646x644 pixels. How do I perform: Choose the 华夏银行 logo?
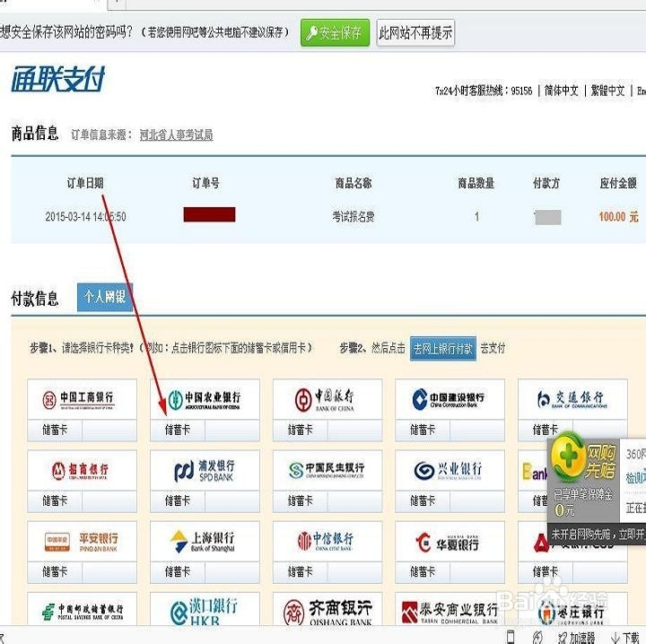click(x=450, y=541)
